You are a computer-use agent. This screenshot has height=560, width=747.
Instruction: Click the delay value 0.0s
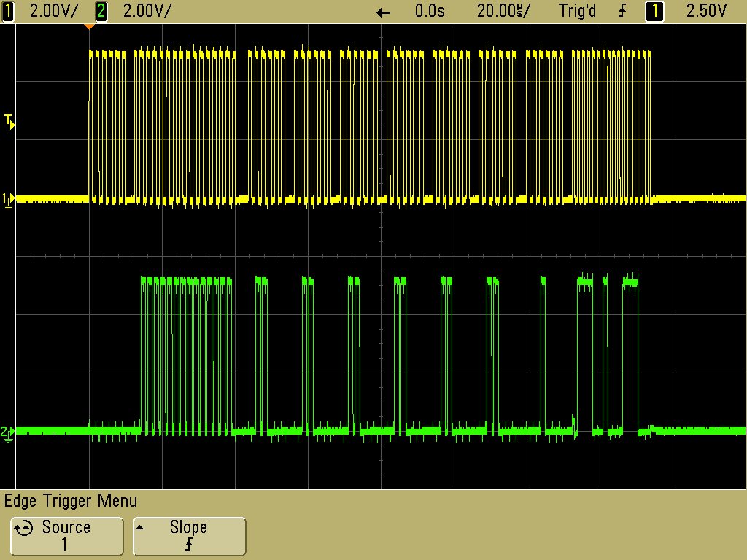pyautogui.click(x=430, y=11)
